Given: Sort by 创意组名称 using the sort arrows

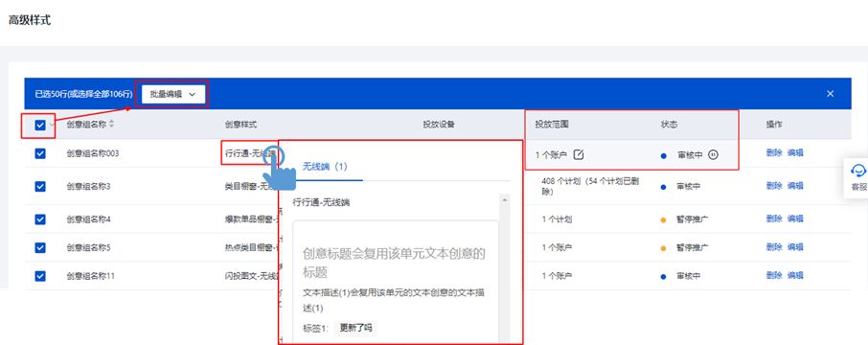Looking at the screenshot, I should click(112, 125).
